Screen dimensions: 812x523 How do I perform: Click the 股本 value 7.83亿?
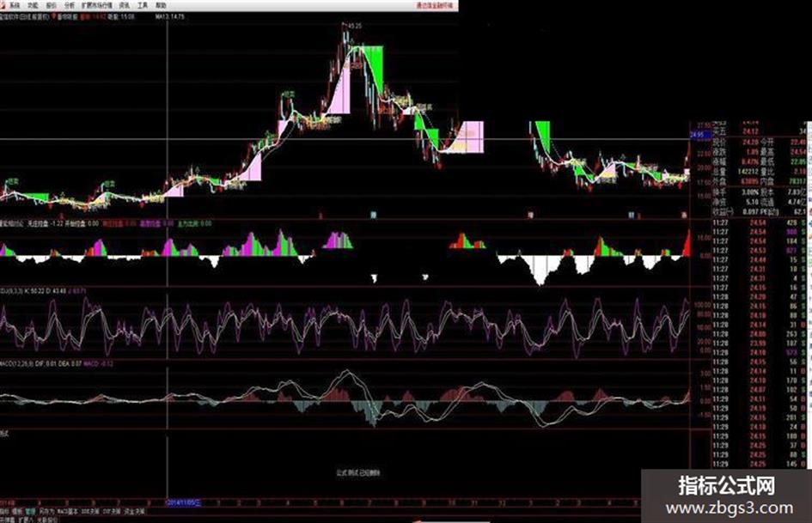tap(797, 192)
